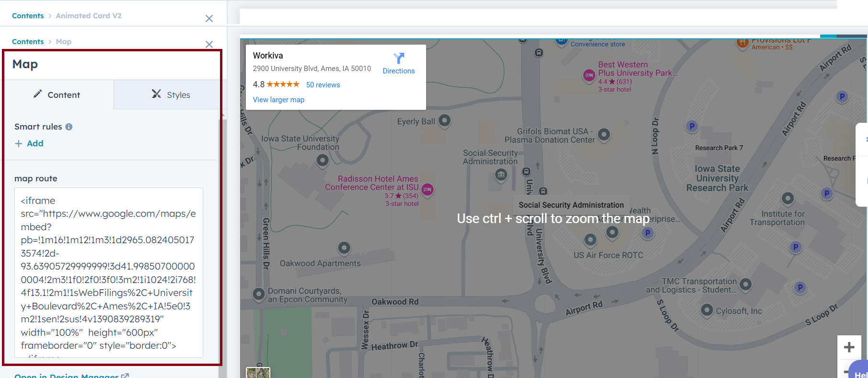Click the Smart rules info icon
This screenshot has height=378, width=868.
coord(69,127)
